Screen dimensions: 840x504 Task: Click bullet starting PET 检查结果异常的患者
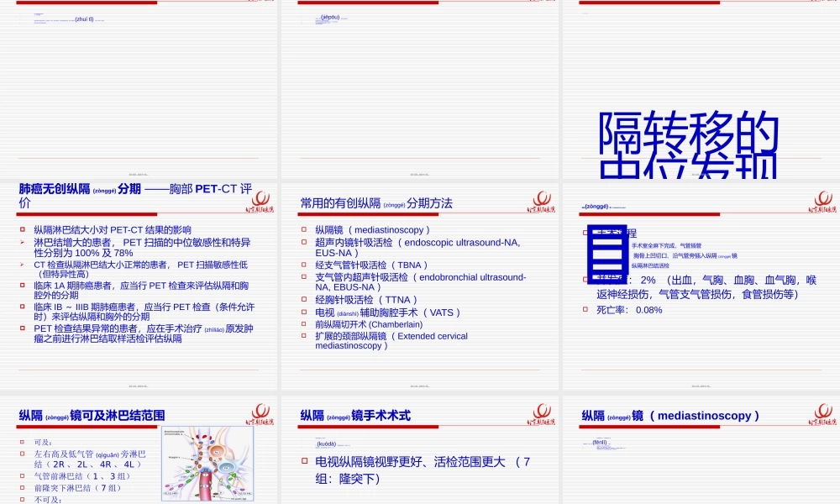(143, 333)
